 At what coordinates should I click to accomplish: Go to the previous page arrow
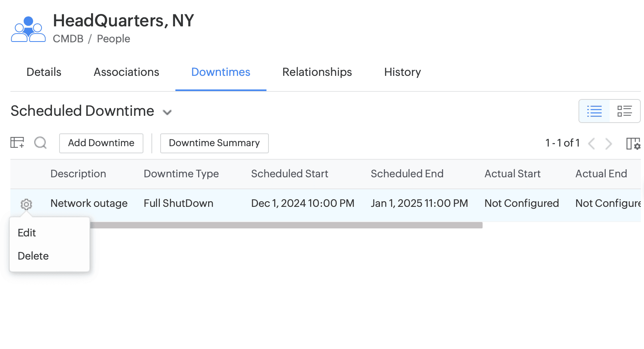(592, 143)
